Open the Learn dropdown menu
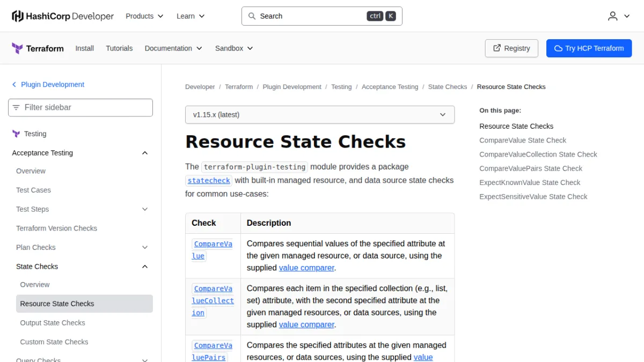 point(191,16)
